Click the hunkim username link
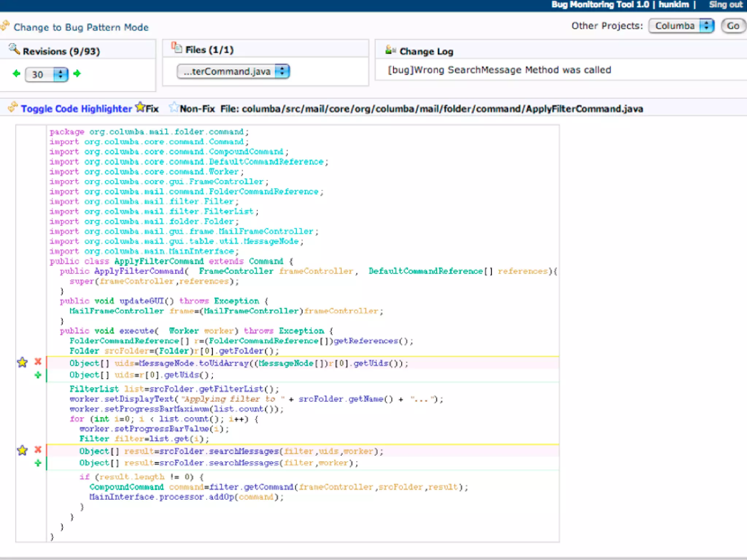This screenshot has width=747, height=560. pyautogui.click(x=673, y=5)
